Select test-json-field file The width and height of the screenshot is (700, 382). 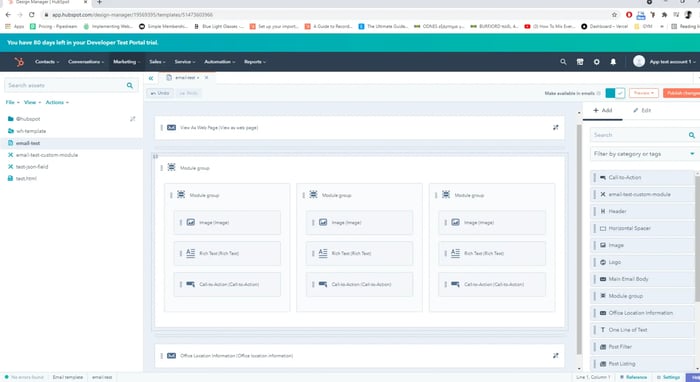(32, 166)
